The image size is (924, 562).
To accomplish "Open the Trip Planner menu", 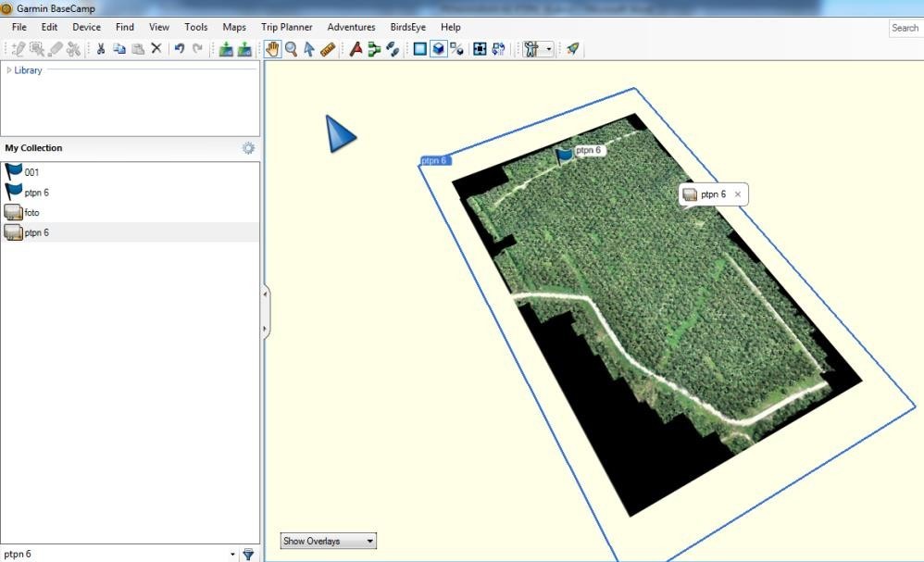I will [x=286, y=28].
